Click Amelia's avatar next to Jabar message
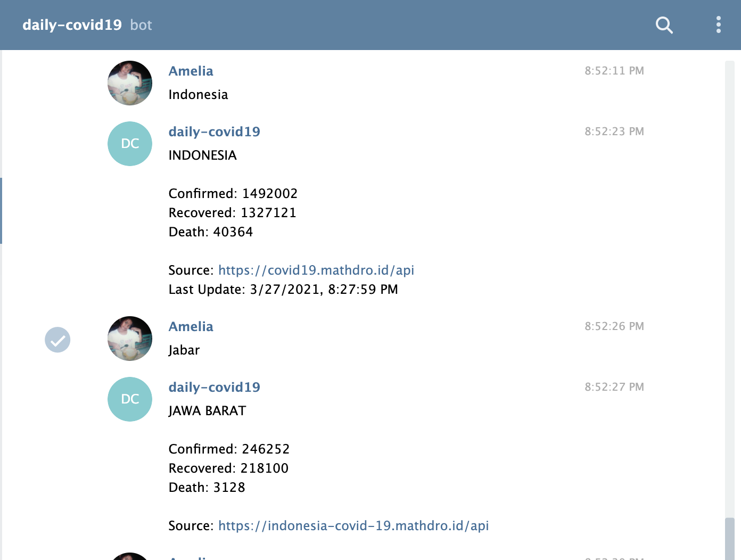 pyautogui.click(x=130, y=339)
